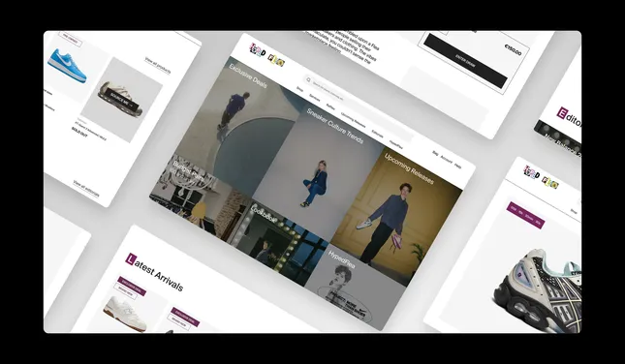
Task: Open the Raffles navigation link
Action: pyautogui.click(x=330, y=106)
